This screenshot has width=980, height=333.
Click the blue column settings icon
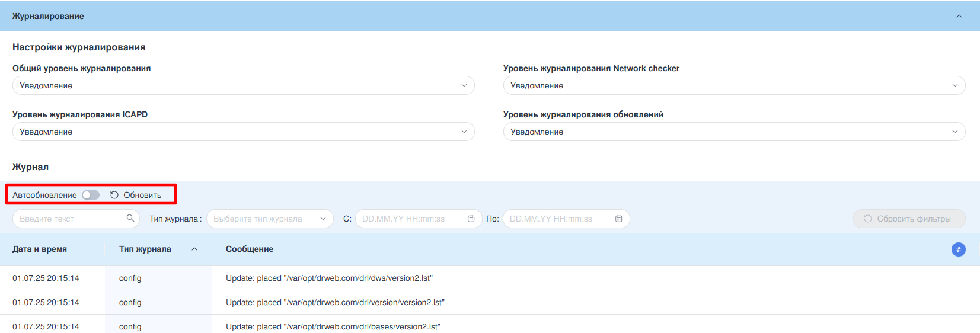coord(958,249)
